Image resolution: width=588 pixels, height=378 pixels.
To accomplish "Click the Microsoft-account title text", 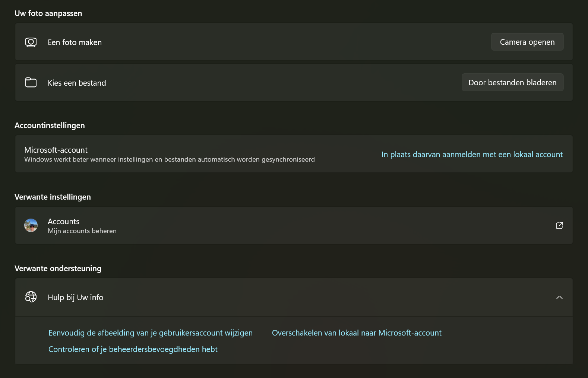I will click(56, 150).
